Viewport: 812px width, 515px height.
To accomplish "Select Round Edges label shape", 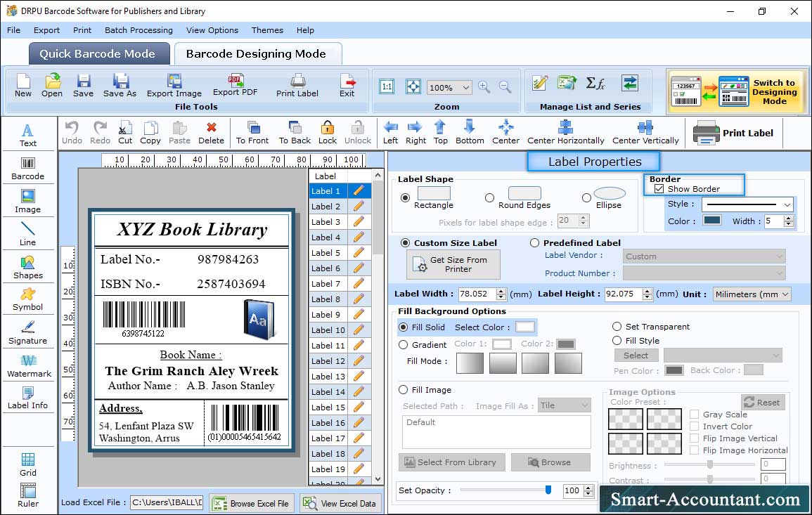I will click(x=489, y=197).
